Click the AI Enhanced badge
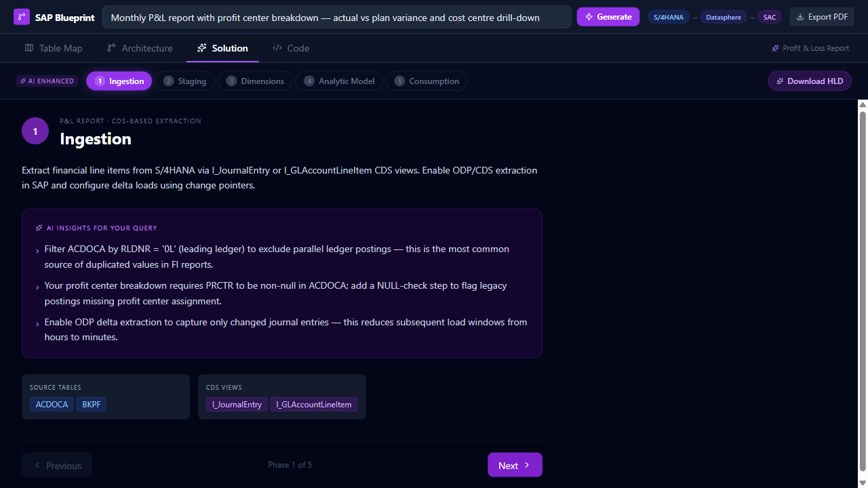This screenshot has height=488, width=868. pos(47,81)
